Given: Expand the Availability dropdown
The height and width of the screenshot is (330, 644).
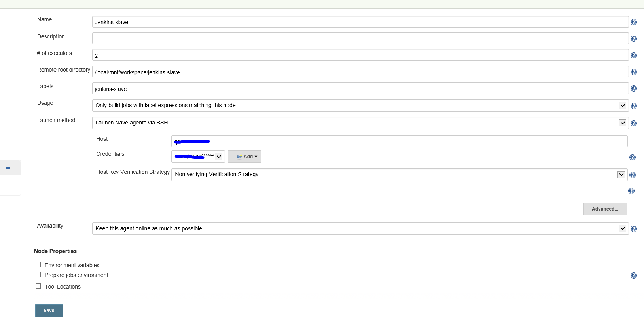Looking at the screenshot, I should (360, 228).
